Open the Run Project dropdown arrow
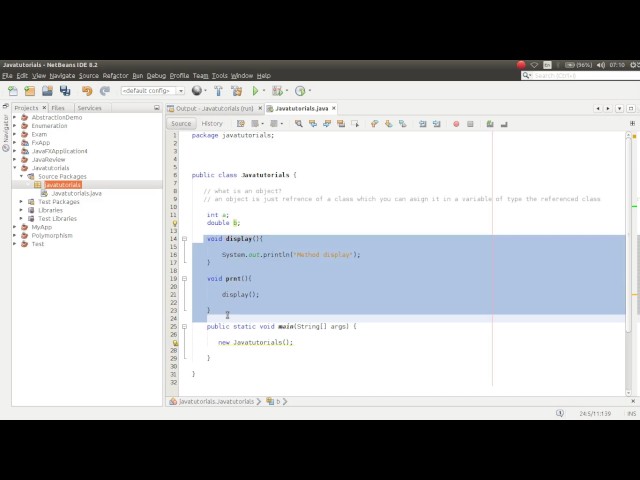Screen dimensions: 640x480 (x=264, y=91)
